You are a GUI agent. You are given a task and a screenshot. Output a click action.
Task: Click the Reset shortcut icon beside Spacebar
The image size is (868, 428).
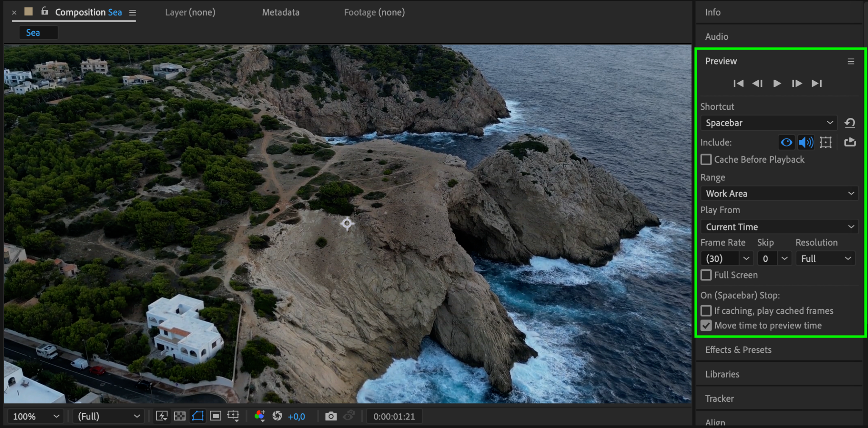[x=850, y=123]
